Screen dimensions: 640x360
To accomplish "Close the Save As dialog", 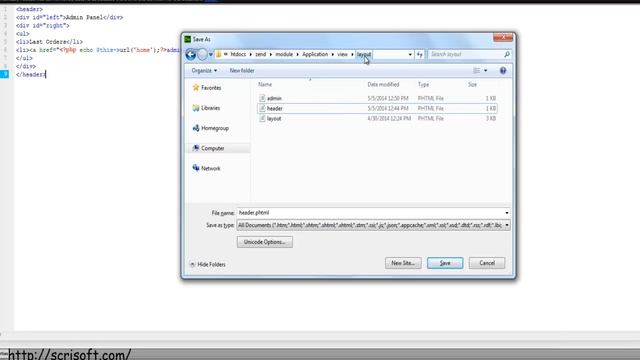I will click(503, 37).
